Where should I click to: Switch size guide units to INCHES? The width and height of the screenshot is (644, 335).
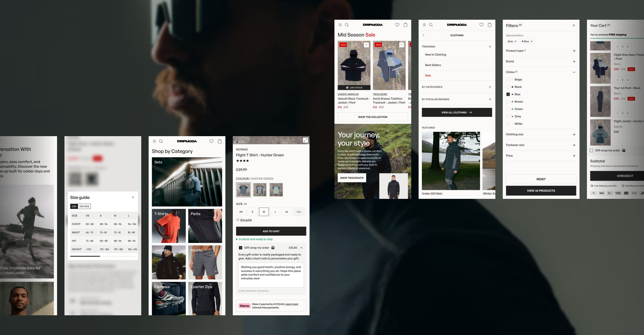[x=84, y=206]
